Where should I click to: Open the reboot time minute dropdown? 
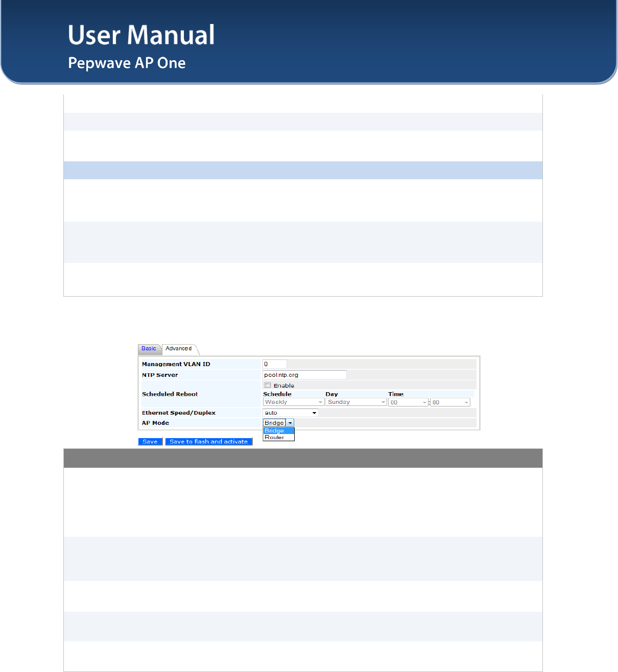450,402
